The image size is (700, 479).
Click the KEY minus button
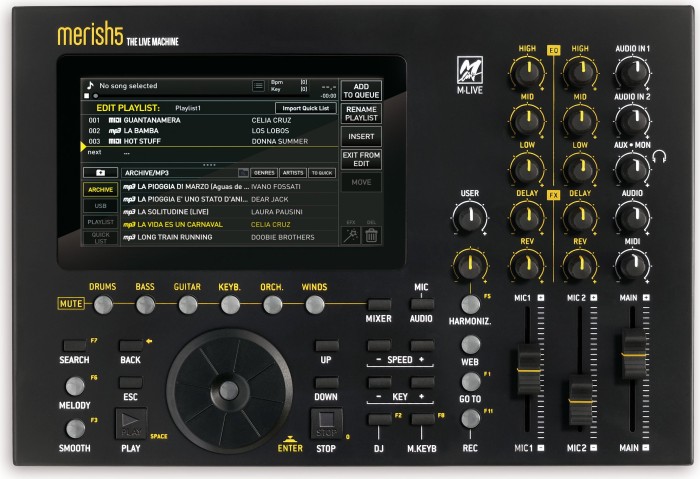point(379,382)
